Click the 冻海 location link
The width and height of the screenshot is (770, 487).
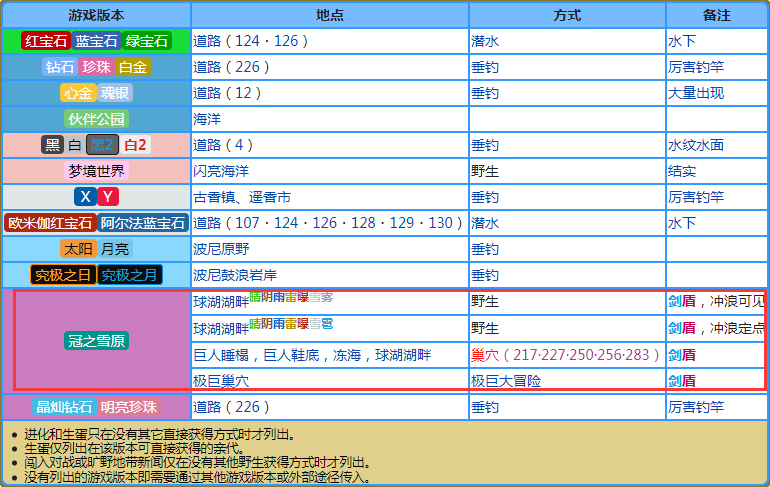pos(347,355)
